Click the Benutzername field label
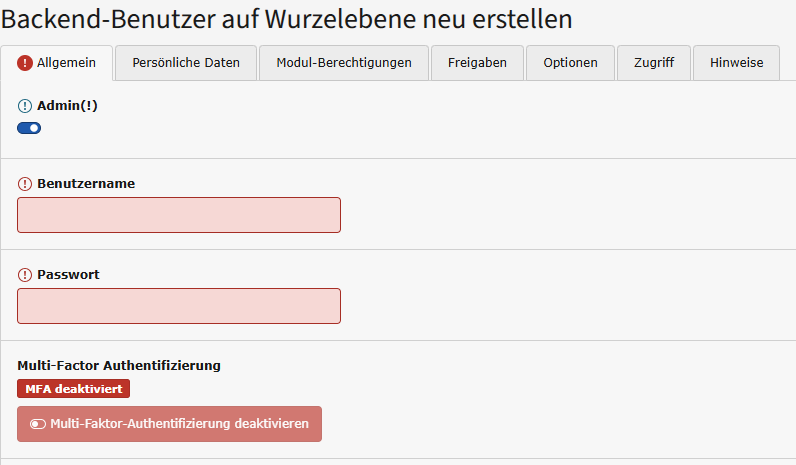The height and width of the screenshot is (465, 796). 86,184
